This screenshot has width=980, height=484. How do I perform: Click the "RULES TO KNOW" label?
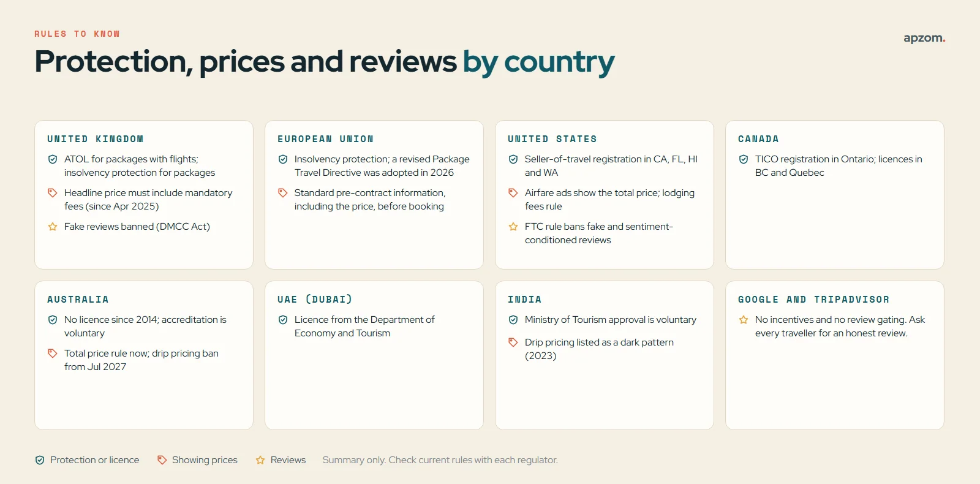[x=77, y=34]
